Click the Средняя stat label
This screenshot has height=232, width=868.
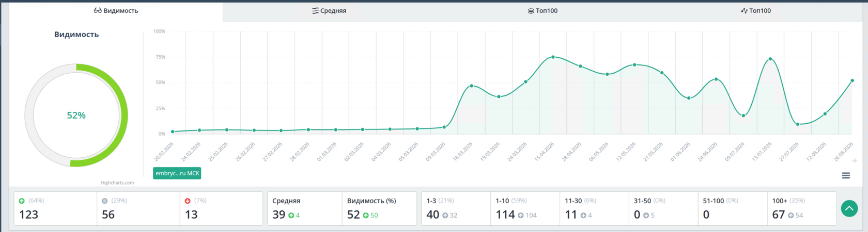[286, 201]
